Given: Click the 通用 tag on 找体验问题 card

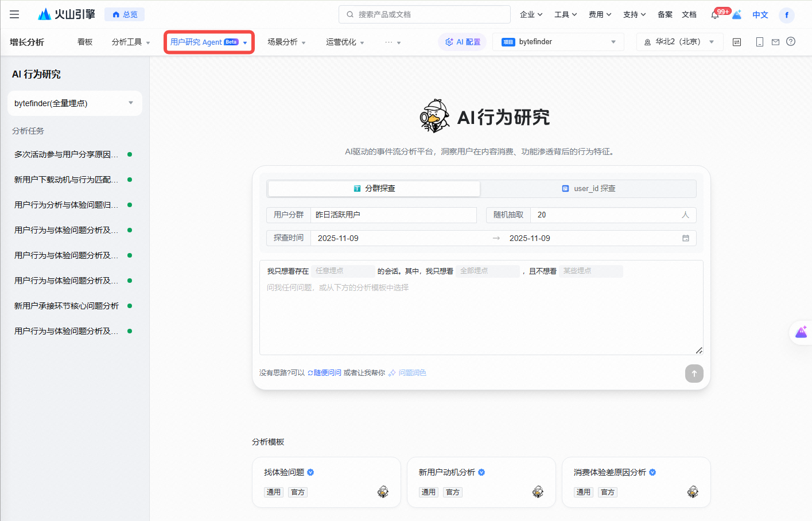Looking at the screenshot, I should click(x=274, y=492).
